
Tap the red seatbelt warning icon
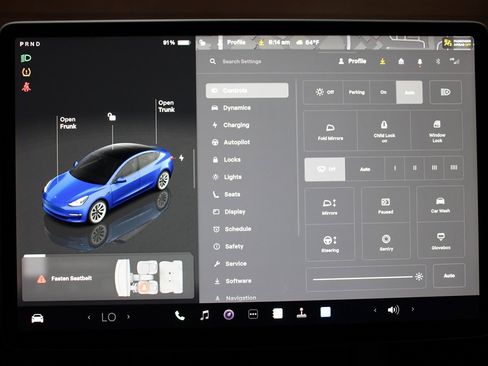(x=26, y=87)
